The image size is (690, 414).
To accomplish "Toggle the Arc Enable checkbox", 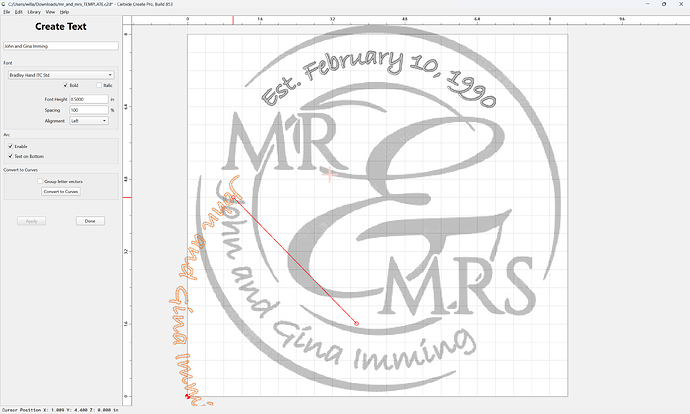I will [11, 146].
